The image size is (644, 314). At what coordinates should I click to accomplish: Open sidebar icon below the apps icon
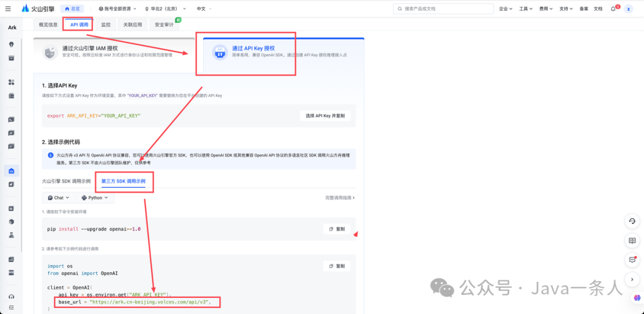11,96
